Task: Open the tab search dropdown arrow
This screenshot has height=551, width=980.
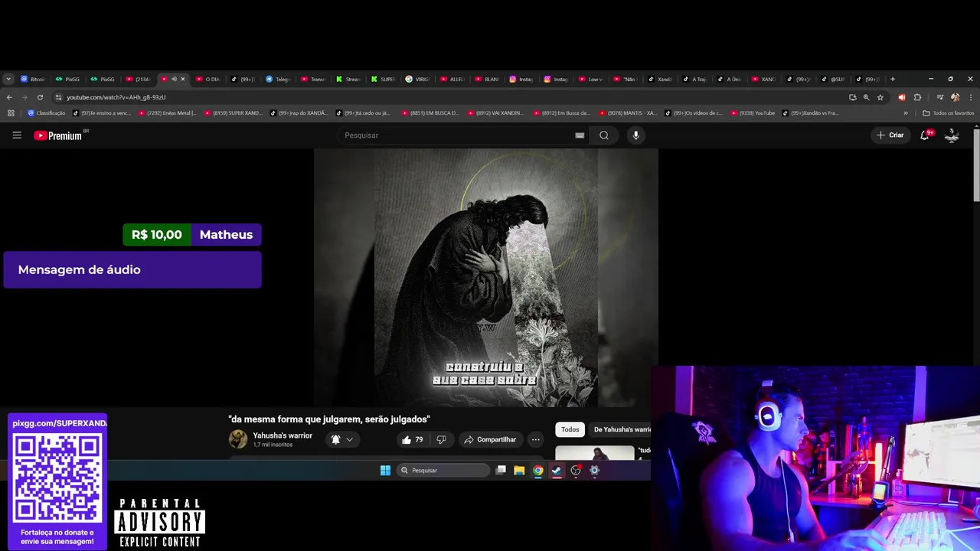Action: tap(8, 79)
